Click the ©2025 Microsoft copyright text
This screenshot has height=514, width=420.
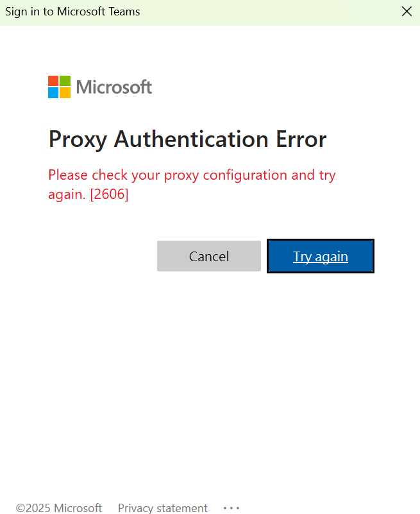tap(58, 508)
